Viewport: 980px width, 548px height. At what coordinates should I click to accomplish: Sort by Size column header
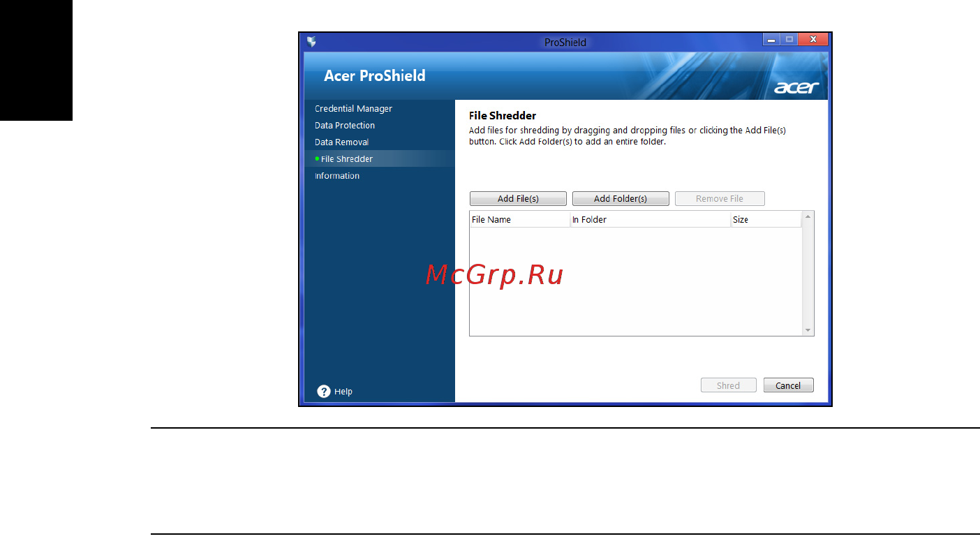[x=766, y=219]
